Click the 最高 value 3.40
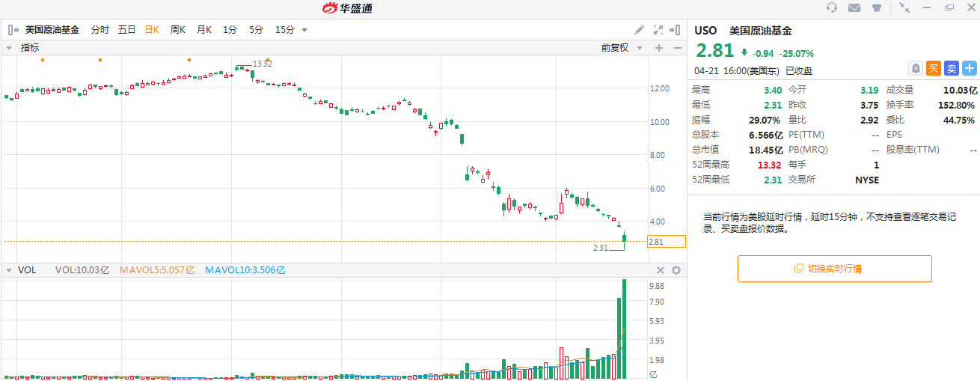 click(x=773, y=90)
